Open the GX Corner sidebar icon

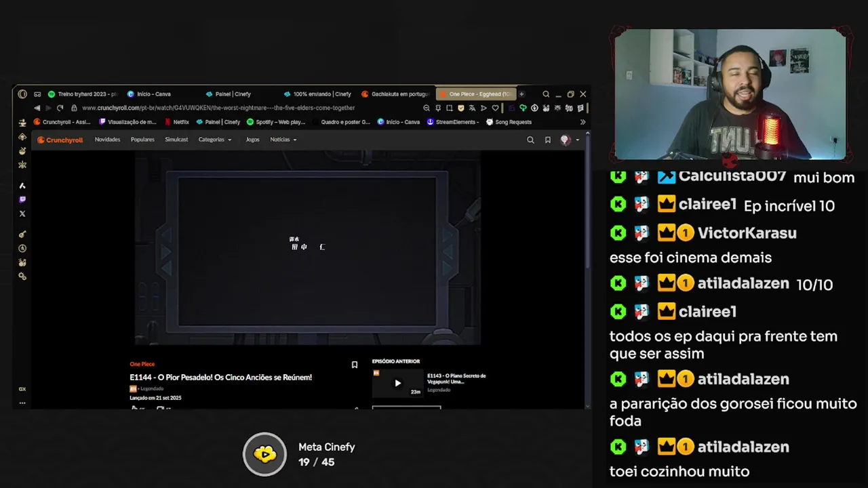(22, 389)
